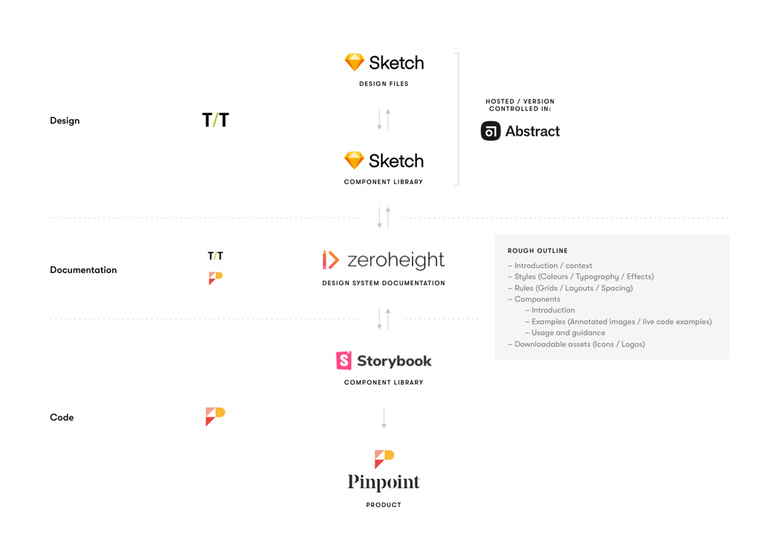Viewport: 768px width, 546px height.
Task: Click the Rough Outline heading
Action: [537, 251]
